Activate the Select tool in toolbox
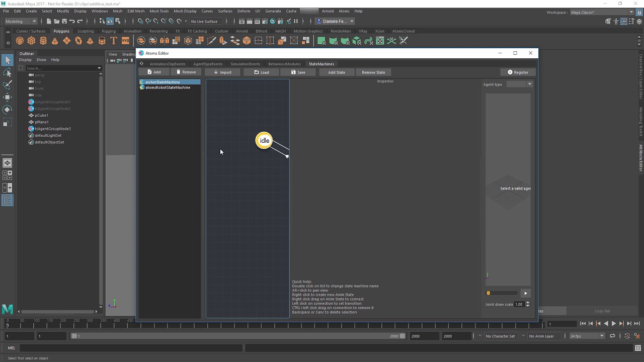Viewport: 644px width, 362px height. click(x=7, y=60)
